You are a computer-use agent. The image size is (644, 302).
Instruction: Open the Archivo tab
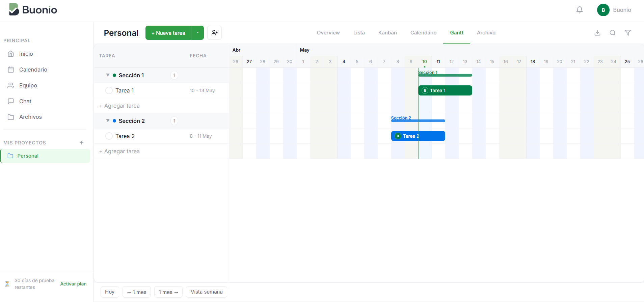pos(486,33)
